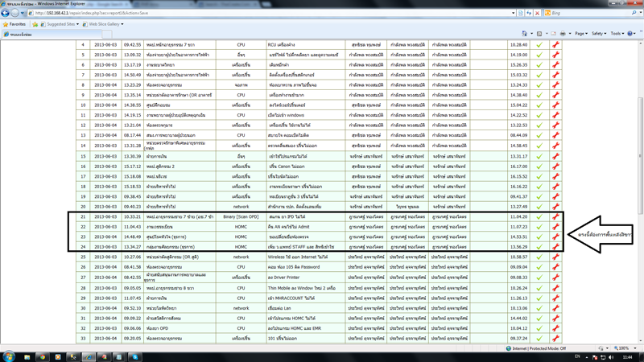Click finish time "14.53.51" in row 23
The height and width of the screenshot is (362, 644).
[x=518, y=237]
